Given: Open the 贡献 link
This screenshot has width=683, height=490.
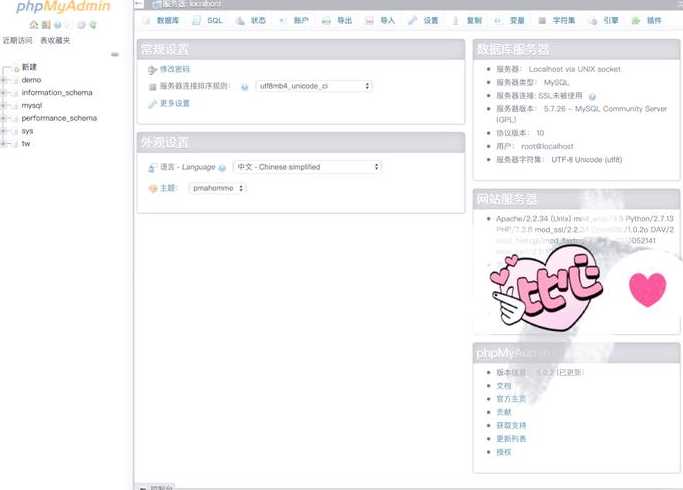Looking at the screenshot, I should 504,412.
